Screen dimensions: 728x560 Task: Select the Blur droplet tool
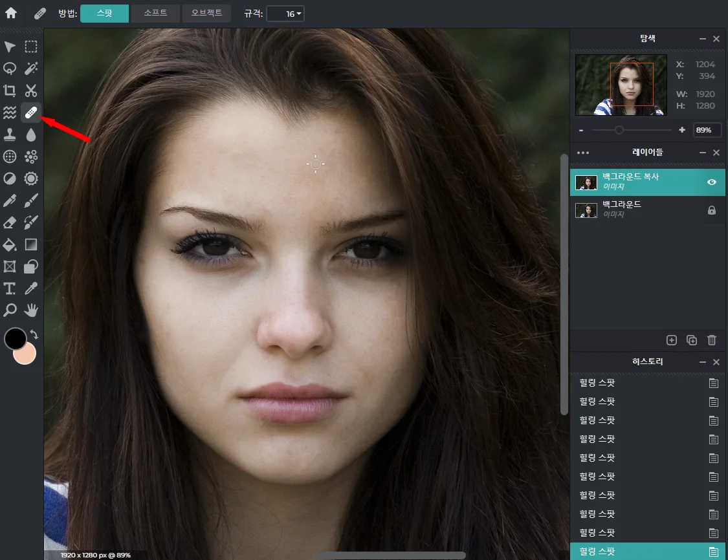(31, 135)
